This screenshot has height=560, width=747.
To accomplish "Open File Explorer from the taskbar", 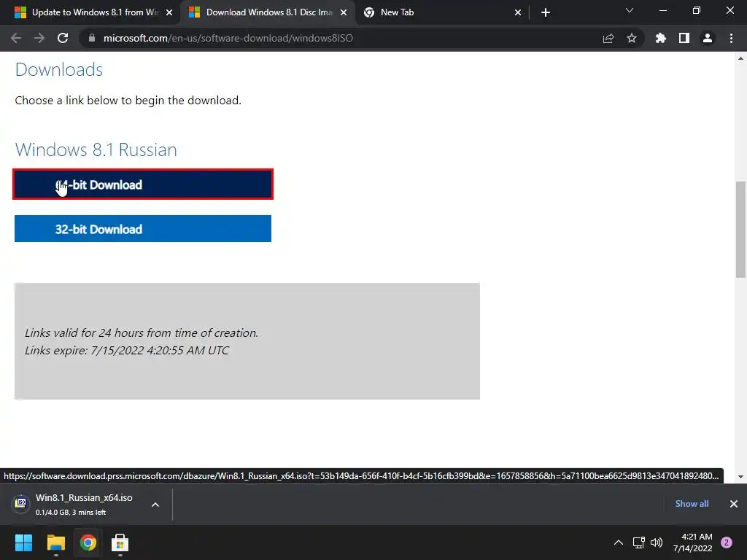I will [x=55, y=542].
